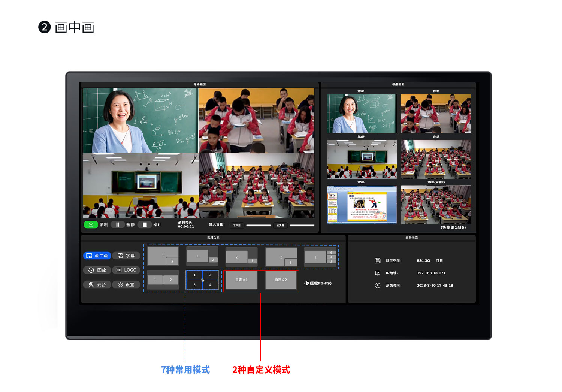Click the student close-up quadrant in program view

point(257,120)
